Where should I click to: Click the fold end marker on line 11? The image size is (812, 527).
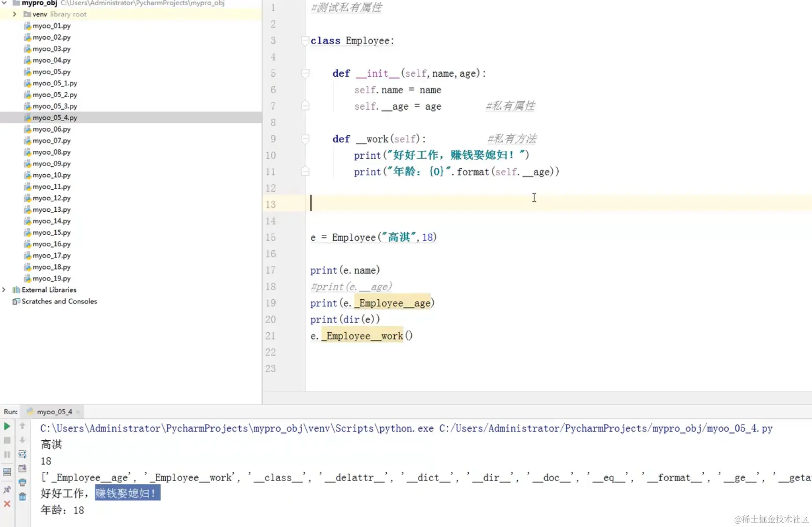[305, 171]
